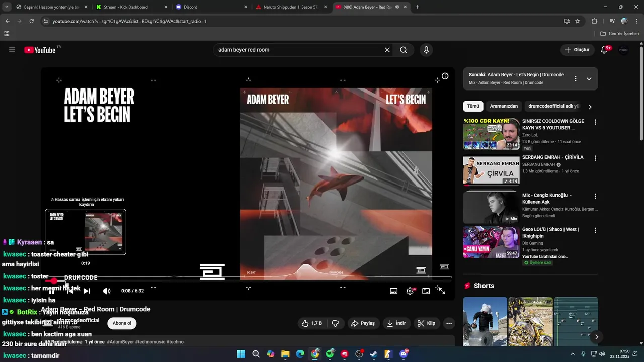Open options for the ÇİRİVİLA video

[595, 158]
